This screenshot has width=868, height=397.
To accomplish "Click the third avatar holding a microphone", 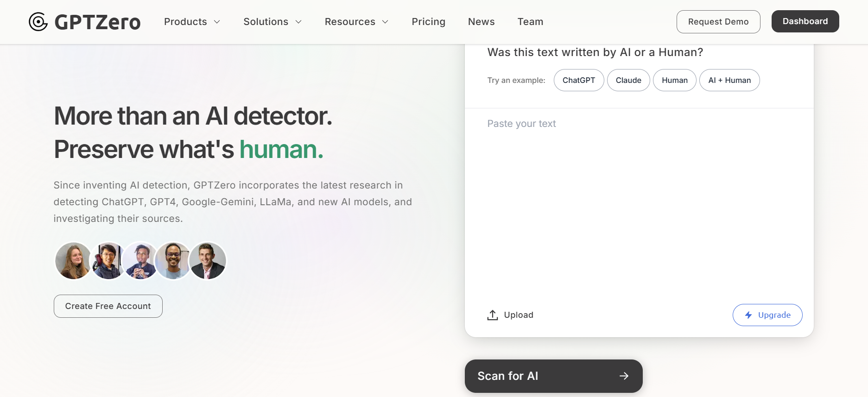I will coord(140,261).
